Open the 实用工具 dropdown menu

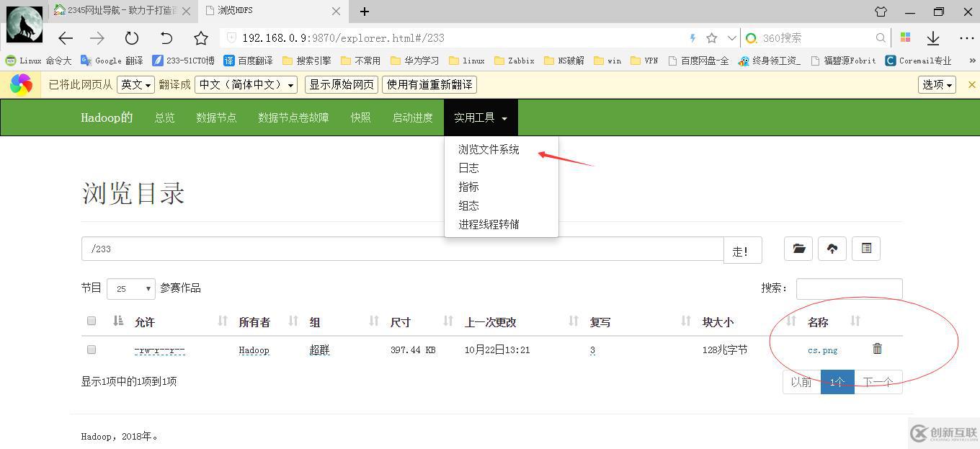[481, 117]
